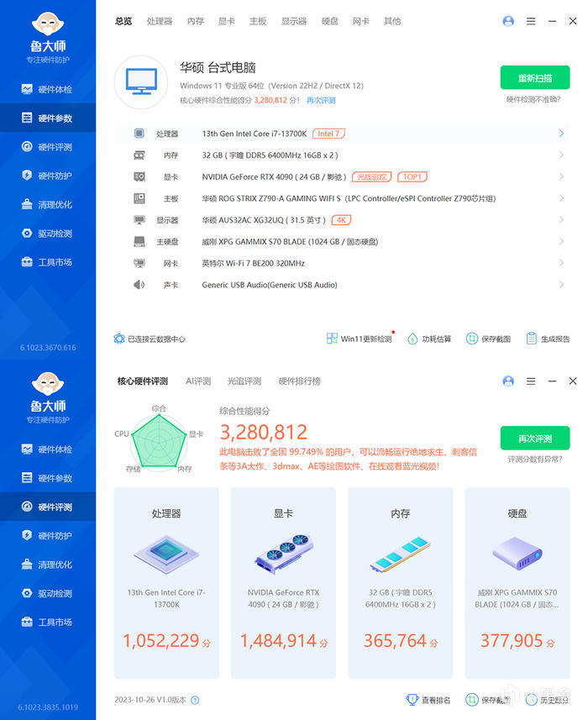Expand the 网卡 Wi-Fi 7 BE200 row chevron
588x720 pixels.
coord(561,263)
